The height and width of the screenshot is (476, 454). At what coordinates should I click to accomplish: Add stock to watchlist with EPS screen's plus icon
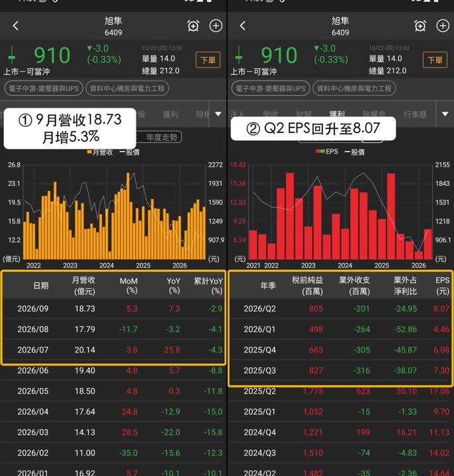(443, 26)
